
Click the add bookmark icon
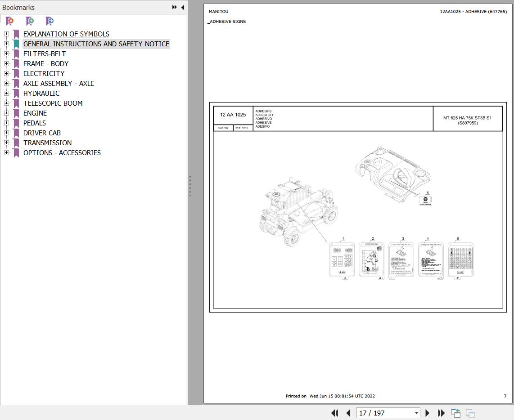tap(30, 21)
